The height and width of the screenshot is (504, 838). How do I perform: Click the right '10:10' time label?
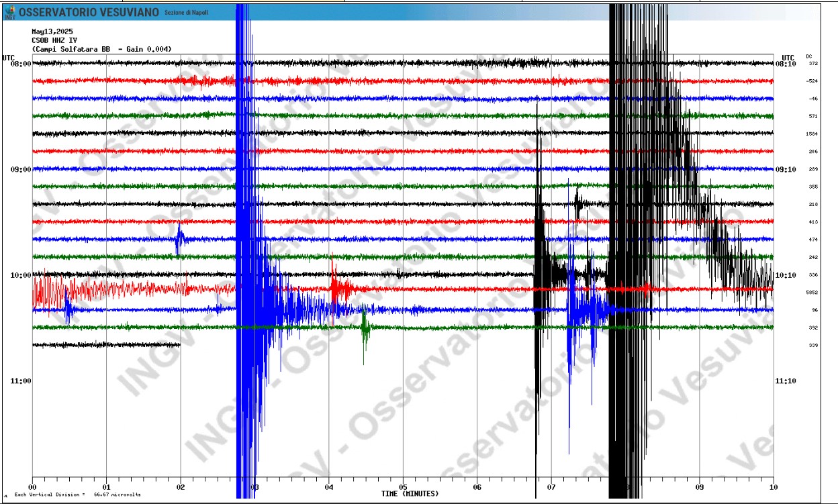(x=786, y=275)
